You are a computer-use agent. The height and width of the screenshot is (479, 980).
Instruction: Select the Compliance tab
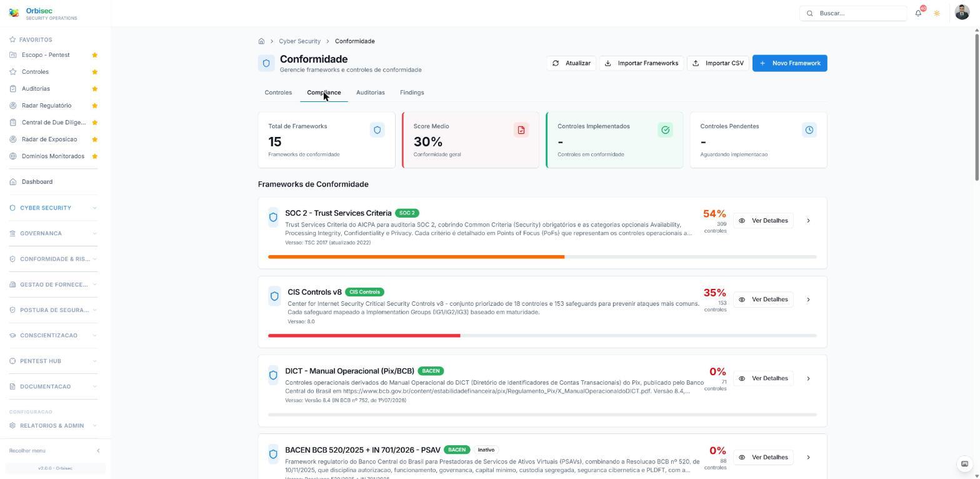[x=324, y=93]
